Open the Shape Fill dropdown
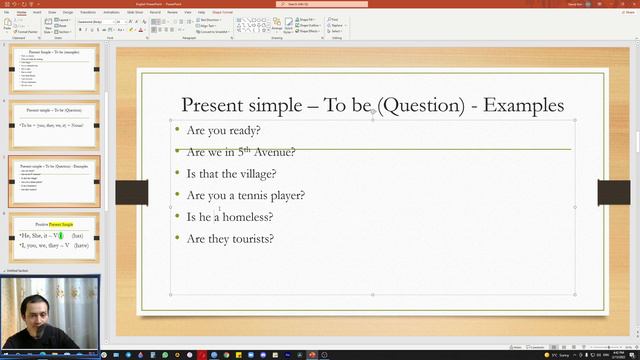This screenshot has width=640, height=360. pos(304,20)
